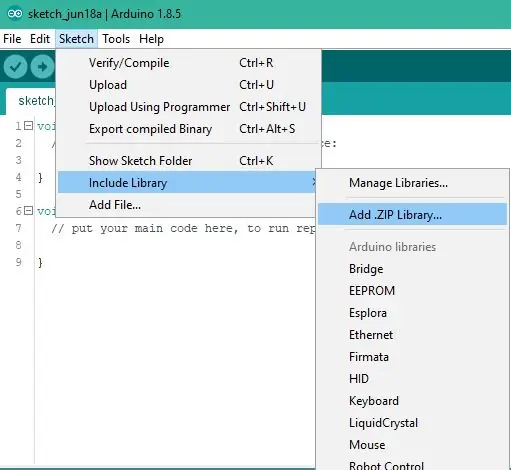Include the Keyboard library
511x470 pixels.
point(412,401)
